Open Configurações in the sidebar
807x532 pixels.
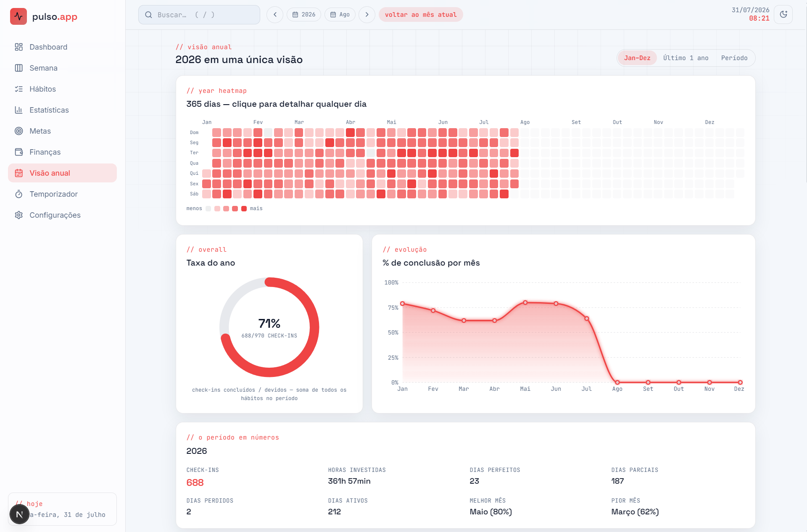click(x=62, y=215)
